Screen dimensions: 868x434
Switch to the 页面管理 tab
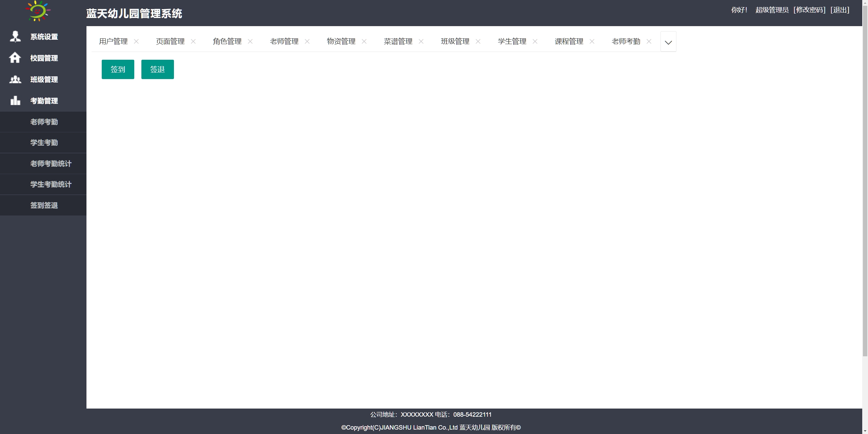[170, 41]
